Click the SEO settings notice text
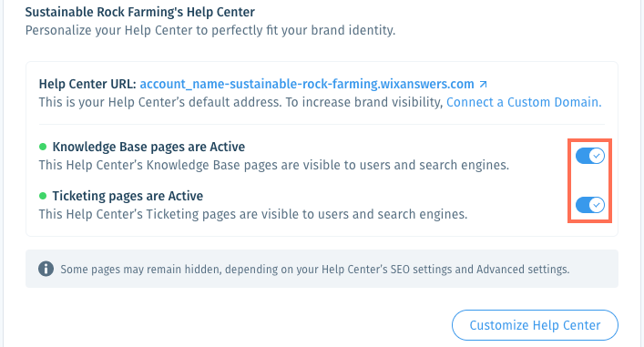644x347 pixels. 315,270
